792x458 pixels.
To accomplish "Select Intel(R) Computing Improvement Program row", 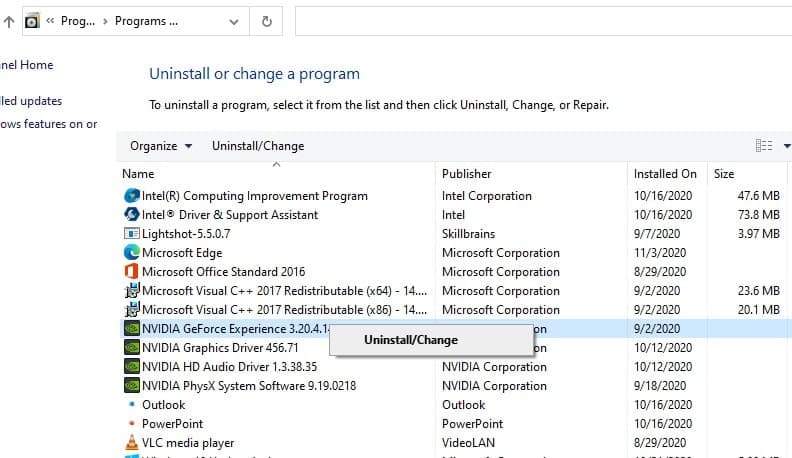I will point(255,196).
